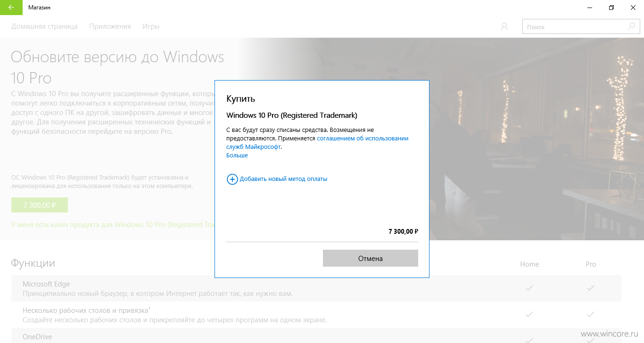Click Windows 10 Pro (Registered Trademark) dialog text

pyautogui.click(x=292, y=115)
